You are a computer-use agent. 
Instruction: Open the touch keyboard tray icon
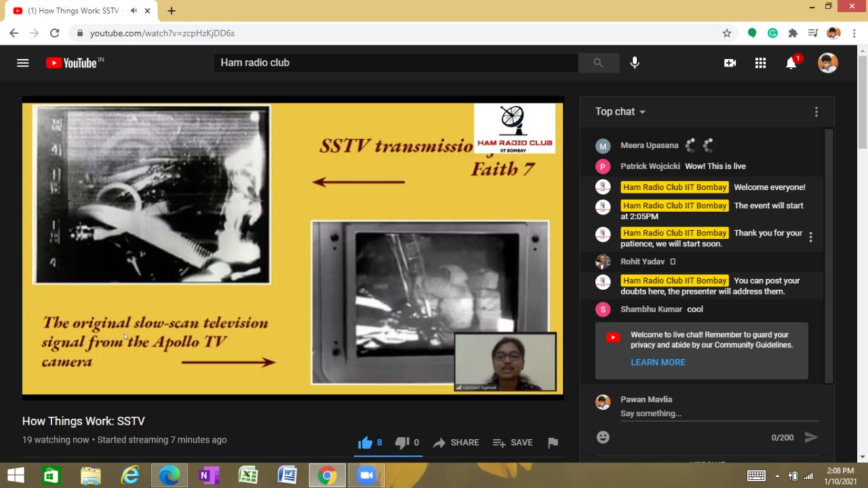pos(756,476)
